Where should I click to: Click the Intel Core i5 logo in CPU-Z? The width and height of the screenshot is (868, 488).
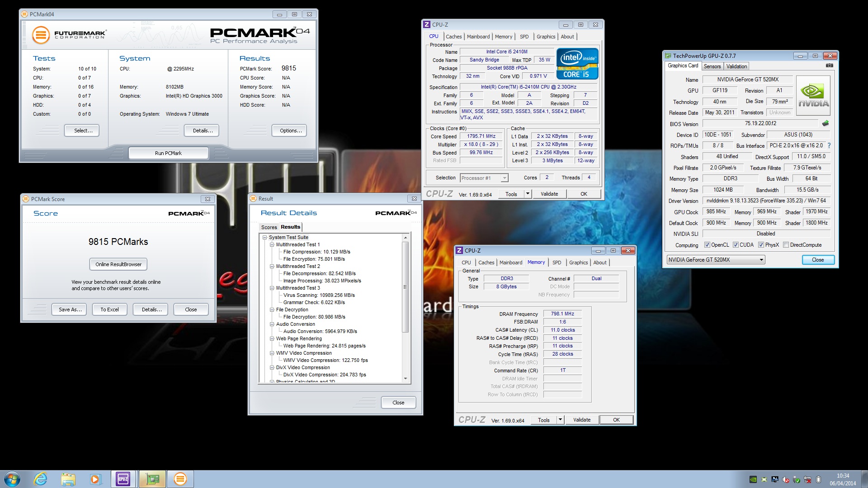click(577, 64)
